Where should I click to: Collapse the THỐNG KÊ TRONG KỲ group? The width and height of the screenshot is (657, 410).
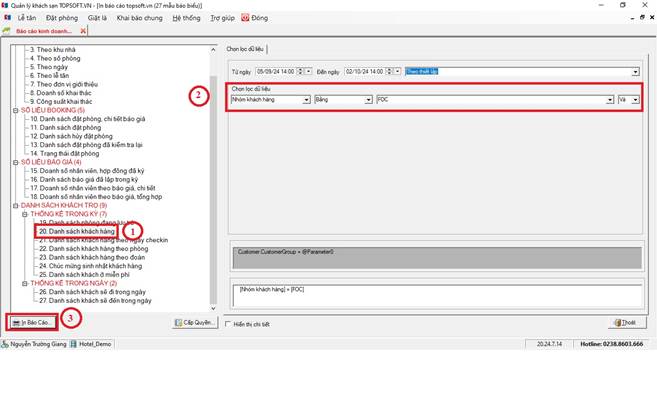pyautogui.click(x=25, y=214)
